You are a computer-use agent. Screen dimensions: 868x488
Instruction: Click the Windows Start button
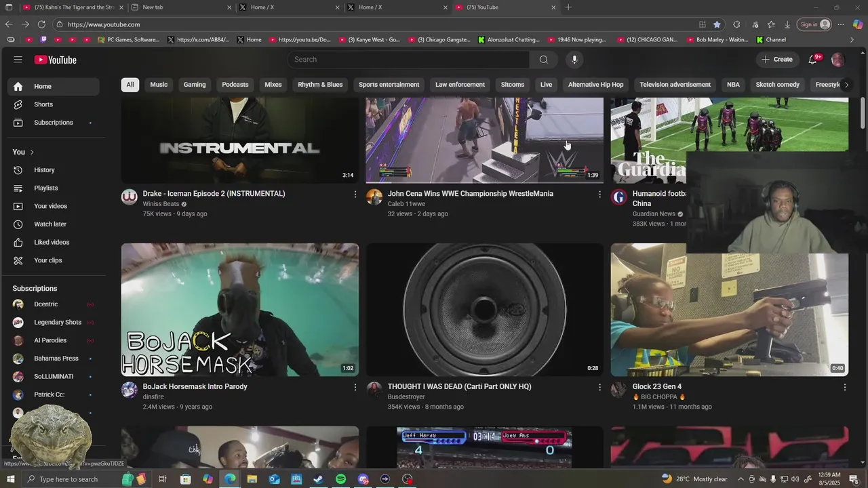point(10,479)
